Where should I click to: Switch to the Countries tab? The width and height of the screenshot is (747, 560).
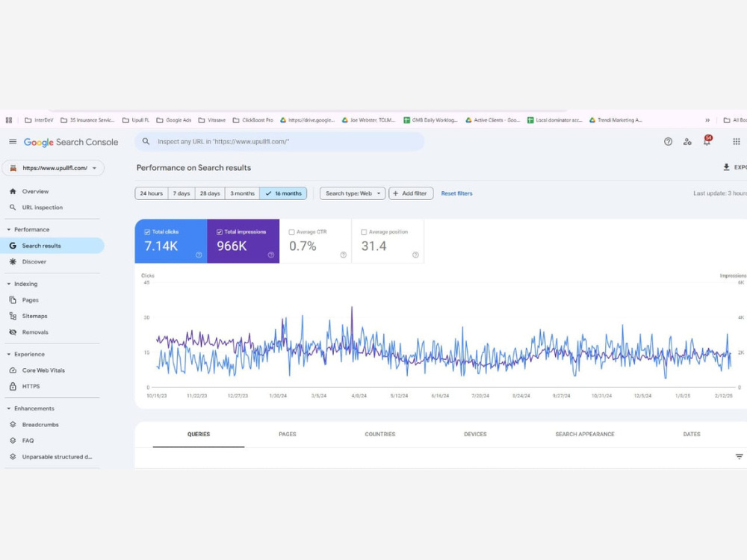pyautogui.click(x=380, y=435)
